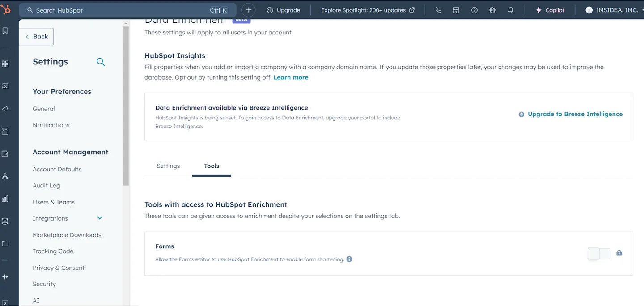
Task: Open the Notifications bell icon
Action: pyautogui.click(x=511, y=10)
